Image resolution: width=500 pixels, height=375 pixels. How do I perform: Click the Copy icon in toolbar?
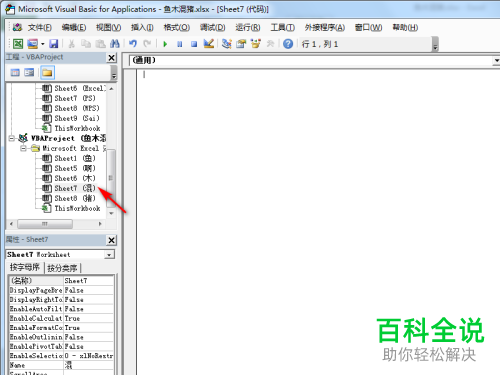coord(86,44)
